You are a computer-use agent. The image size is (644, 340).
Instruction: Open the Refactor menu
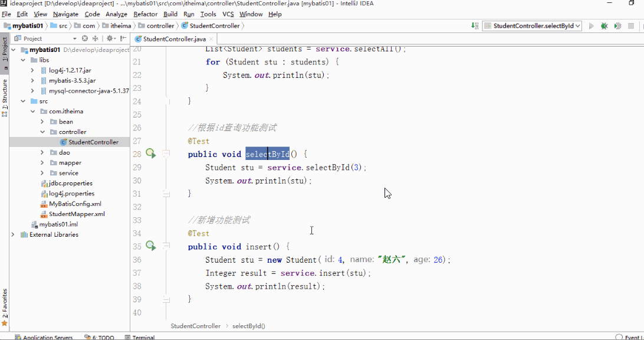click(x=145, y=14)
